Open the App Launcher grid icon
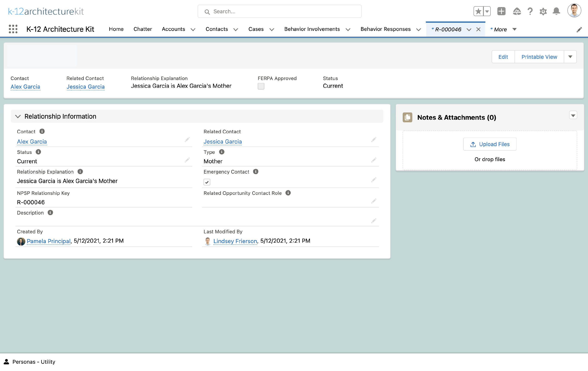Viewport: 588px width, 371px height. coord(13,29)
